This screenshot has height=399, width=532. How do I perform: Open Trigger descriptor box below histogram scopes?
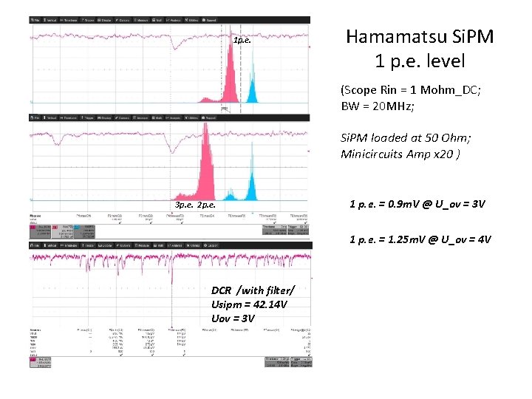[x=298, y=230]
